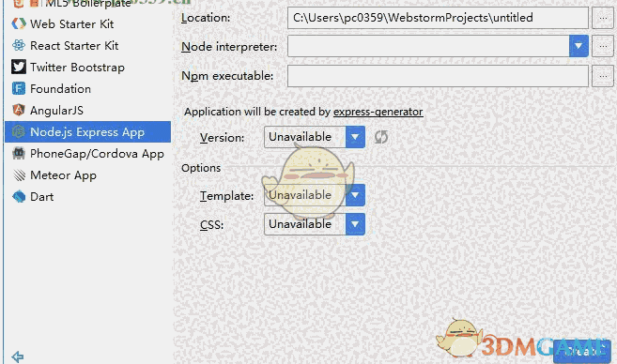Browse for the project Location folder

coord(602,18)
